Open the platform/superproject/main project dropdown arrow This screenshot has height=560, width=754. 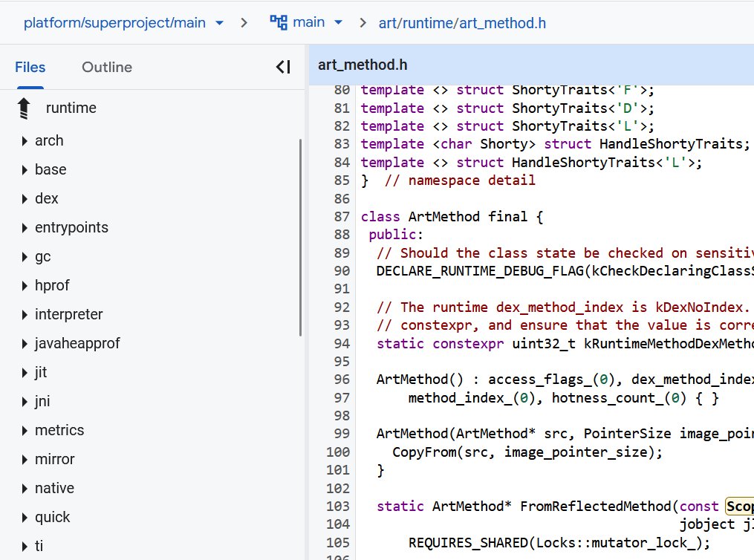coord(219,22)
